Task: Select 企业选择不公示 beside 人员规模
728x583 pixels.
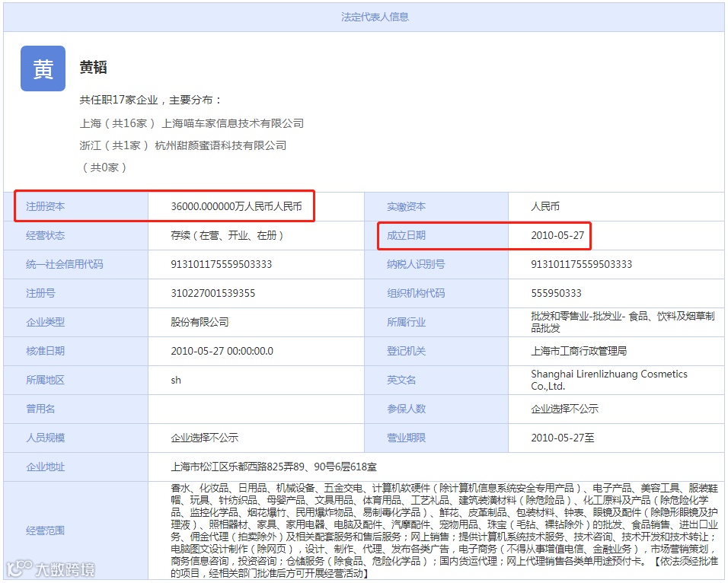Action: (205, 437)
